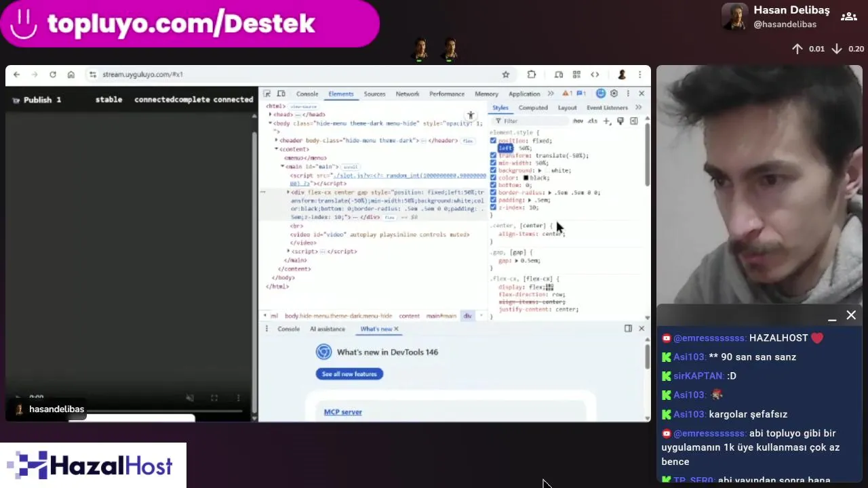This screenshot has width=868, height=488.
Task: Open the viewers people icon
Action: click(848, 17)
